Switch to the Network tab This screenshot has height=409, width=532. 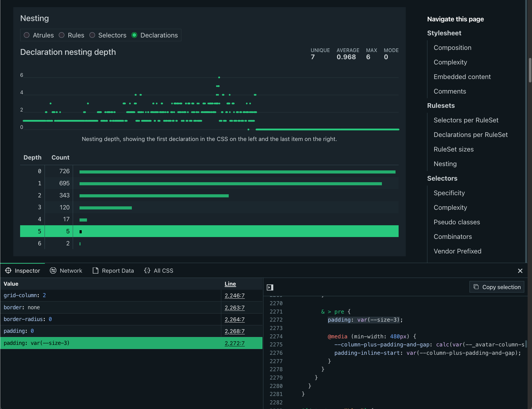click(x=66, y=270)
